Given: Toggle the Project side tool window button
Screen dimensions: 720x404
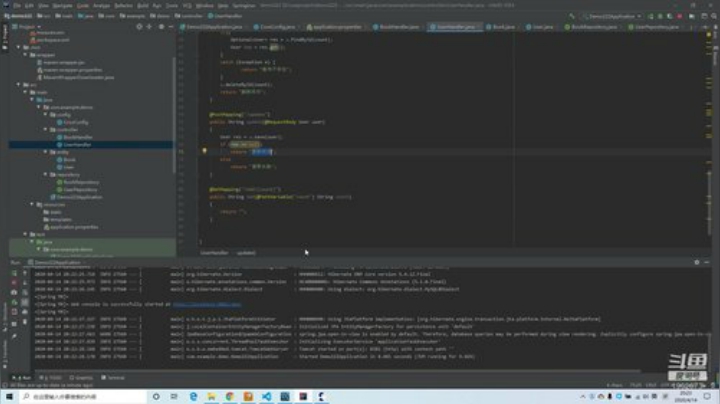Looking at the screenshot, I should tap(5, 38).
